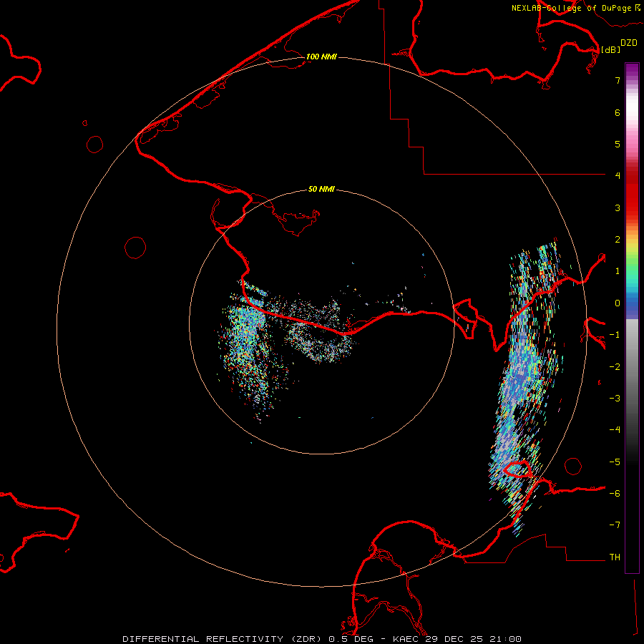Click the 5 value on the scale
The height and width of the screenshot is (644, 644).
tap(618, 144)
